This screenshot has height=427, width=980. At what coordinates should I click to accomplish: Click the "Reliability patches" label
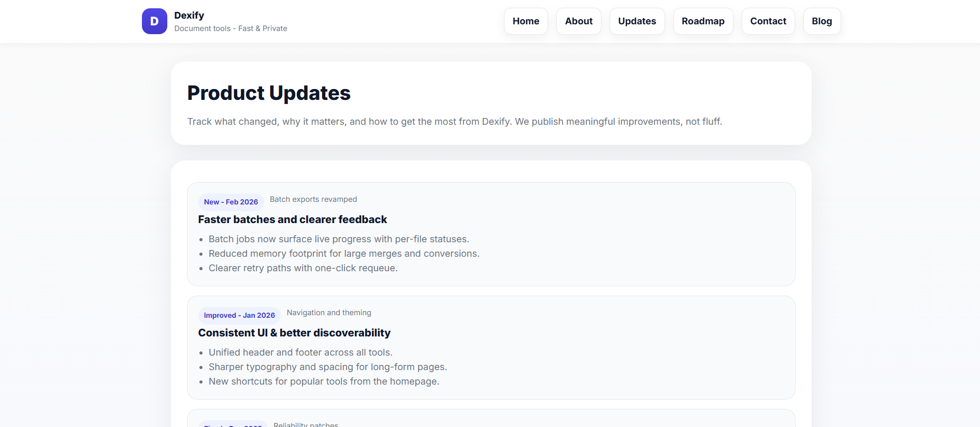point(306,424)
